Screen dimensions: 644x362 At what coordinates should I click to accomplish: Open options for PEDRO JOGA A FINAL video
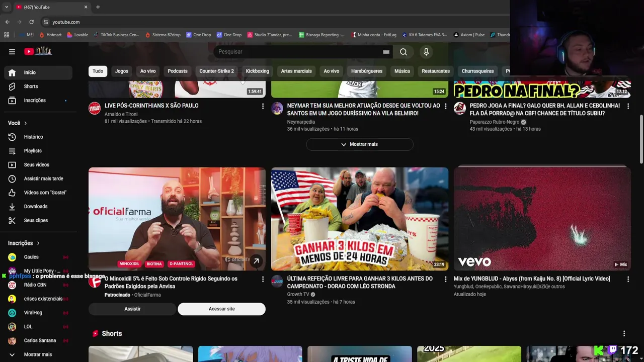[x=628, y=106]
